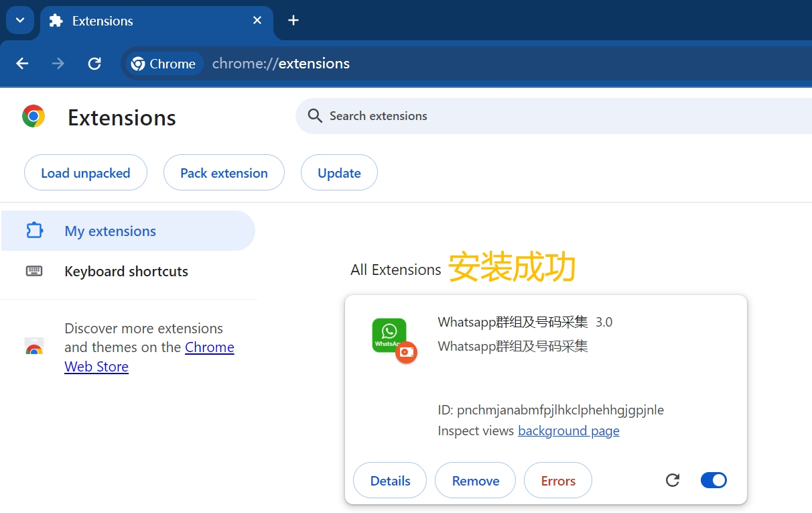Click the address bar URL chrome://extensions

tap(281, 64)
